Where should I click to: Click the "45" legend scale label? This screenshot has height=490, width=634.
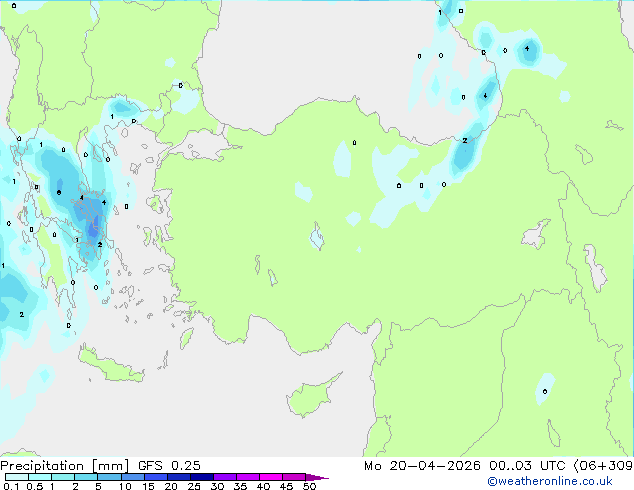286,486
